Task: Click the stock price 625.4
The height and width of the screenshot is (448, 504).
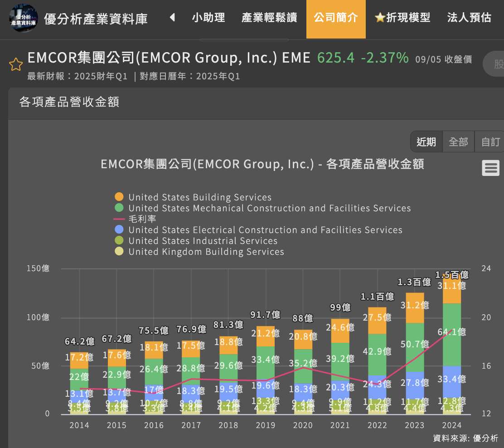Action: [x=335, y=58]
